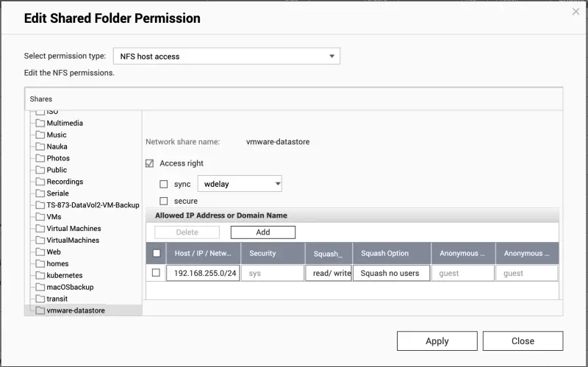Click the VMs folder icon

pos(40,216)
